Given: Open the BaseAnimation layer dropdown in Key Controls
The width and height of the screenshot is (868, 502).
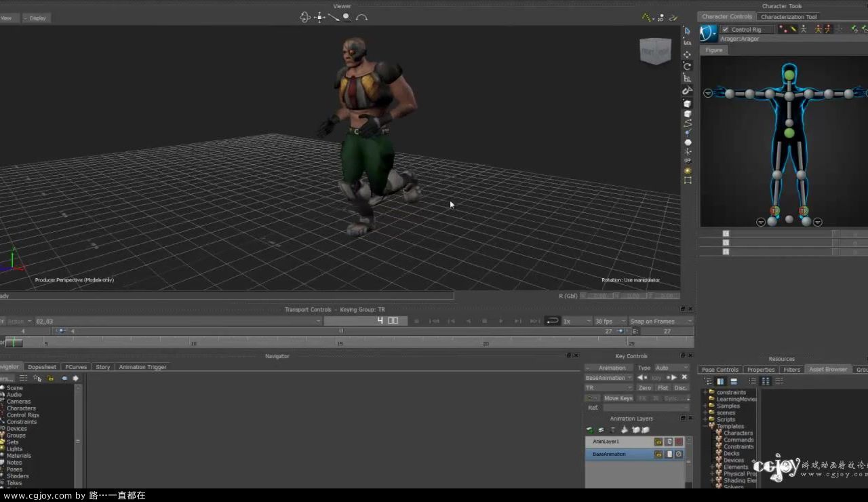Looking at the screenshot, I should pos(608,377).
